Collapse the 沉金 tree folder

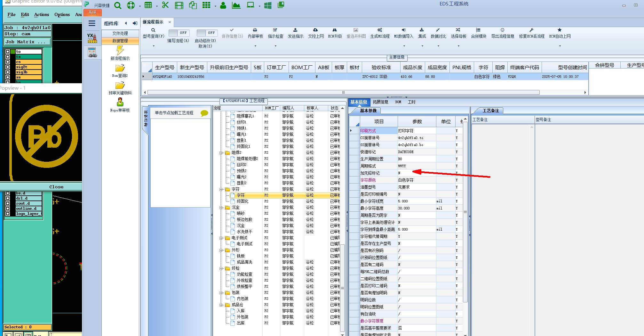point(221,208)
